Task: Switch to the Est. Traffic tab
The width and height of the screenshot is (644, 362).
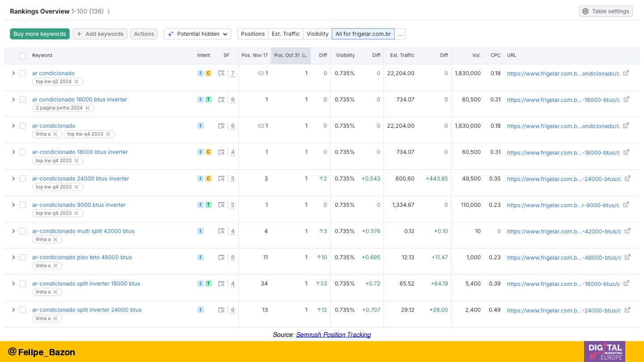Action: [x=285, y=34]
